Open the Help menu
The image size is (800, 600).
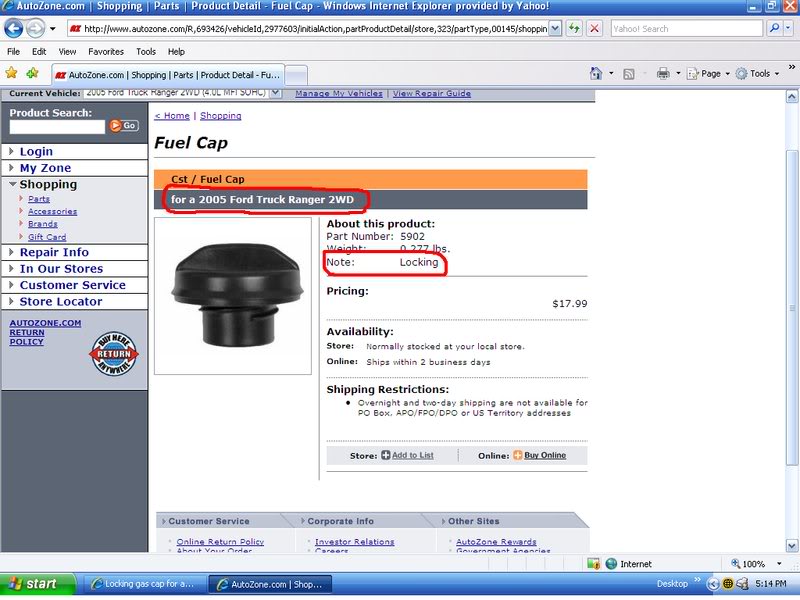(176, 52)
